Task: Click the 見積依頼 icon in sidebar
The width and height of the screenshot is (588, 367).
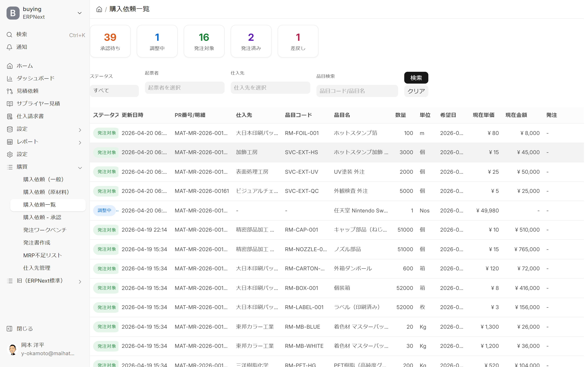Action: click(x=10, y=91)
